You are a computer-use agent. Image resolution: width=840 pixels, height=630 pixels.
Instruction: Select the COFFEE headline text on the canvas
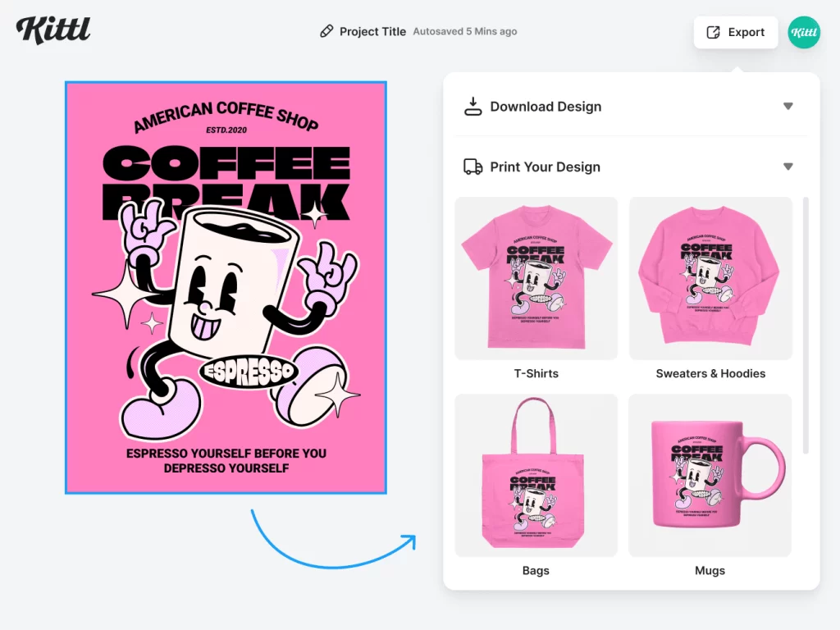(x=226, y=163)
